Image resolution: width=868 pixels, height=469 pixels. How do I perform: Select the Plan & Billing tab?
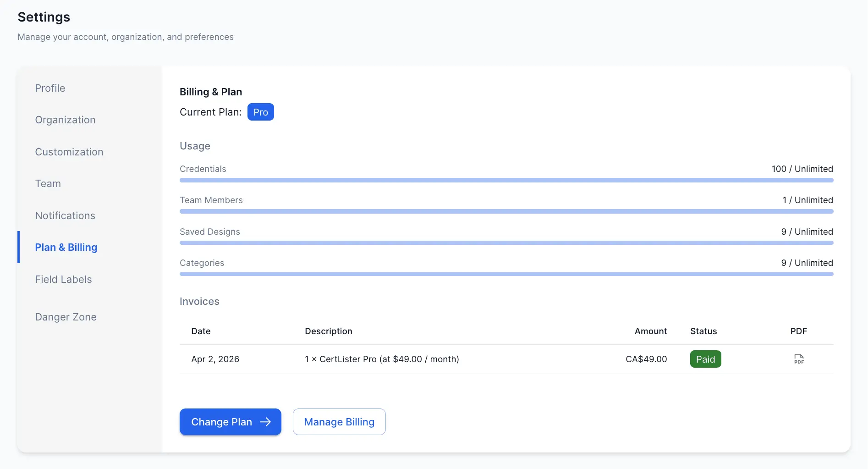tap(66, 247)
